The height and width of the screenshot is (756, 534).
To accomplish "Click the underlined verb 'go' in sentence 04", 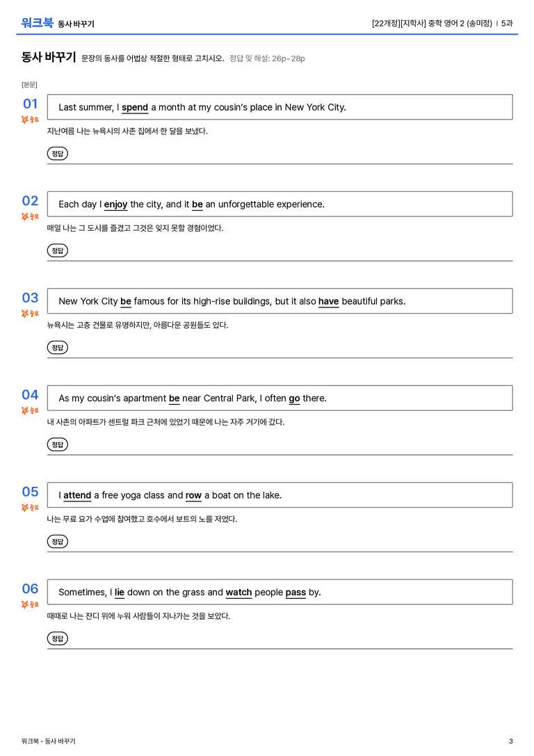I will pos(295,399).
